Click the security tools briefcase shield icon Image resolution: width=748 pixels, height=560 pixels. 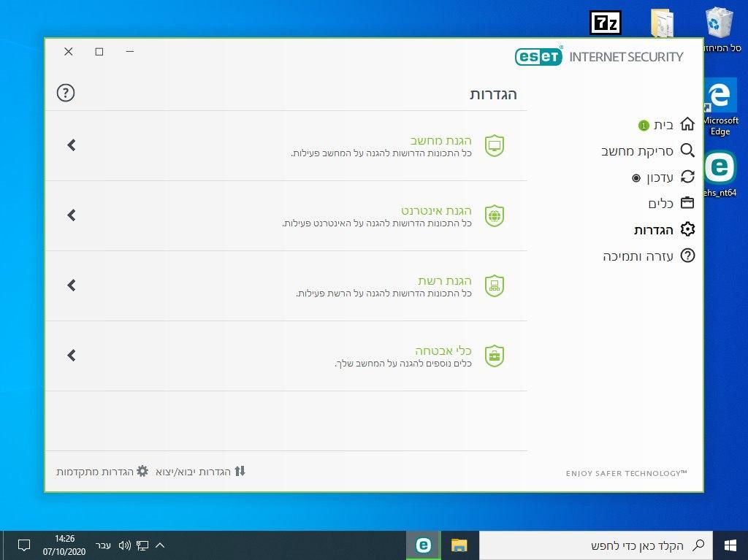495,356
